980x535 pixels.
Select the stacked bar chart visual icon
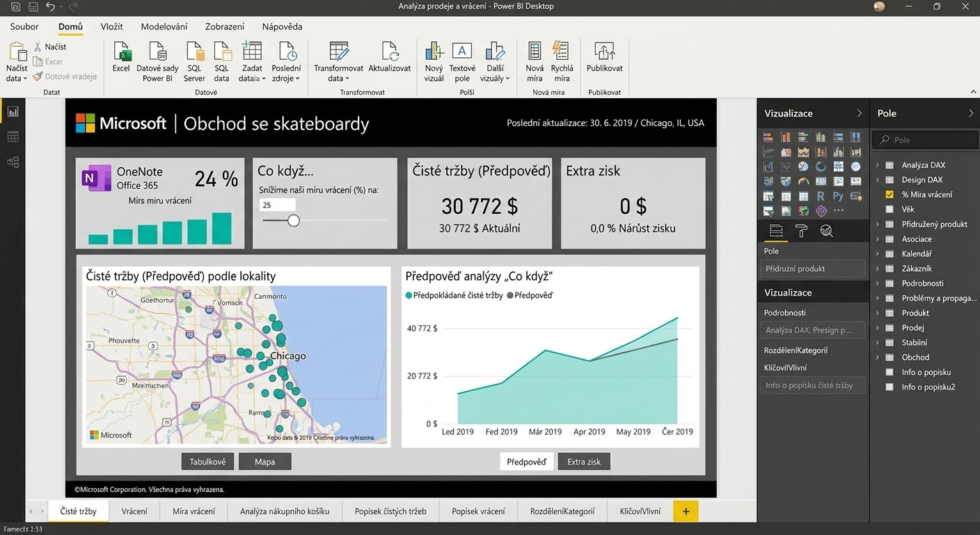pos(768,137)
